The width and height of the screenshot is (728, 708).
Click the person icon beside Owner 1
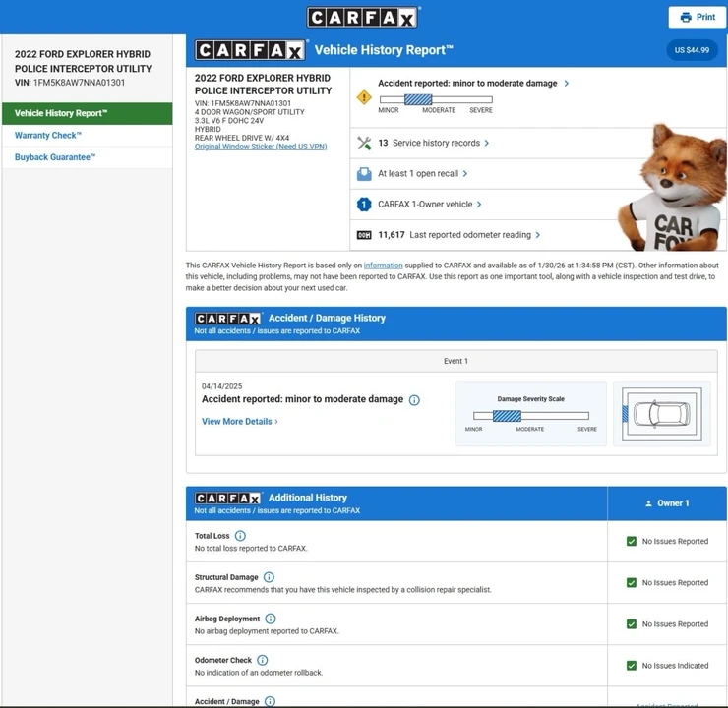[x=648, y=503]
